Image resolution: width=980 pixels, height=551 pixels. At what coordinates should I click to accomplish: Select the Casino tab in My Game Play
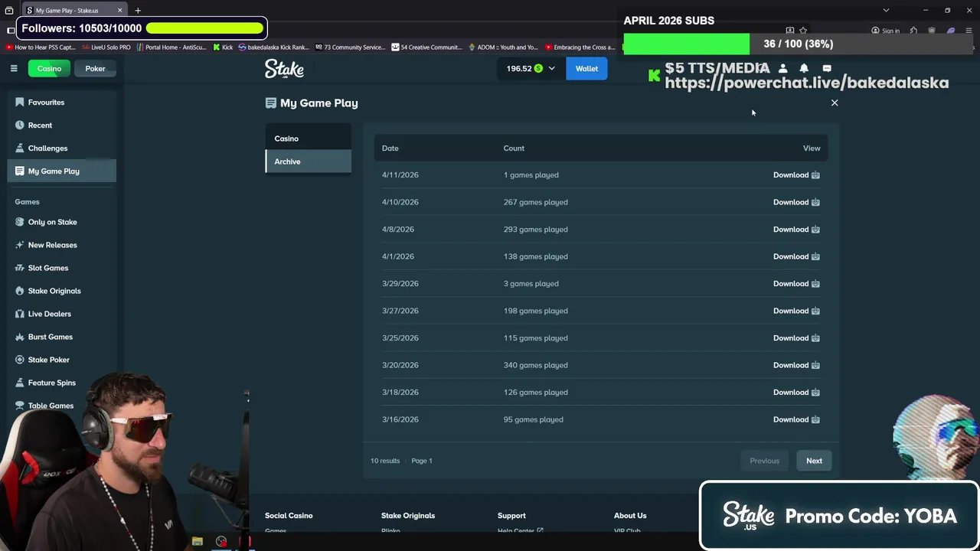click(308, 139)
